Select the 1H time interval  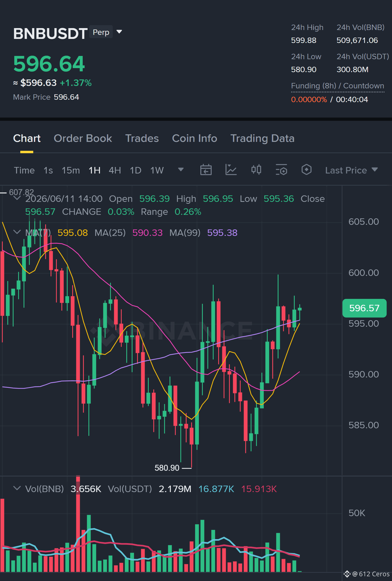95,170
